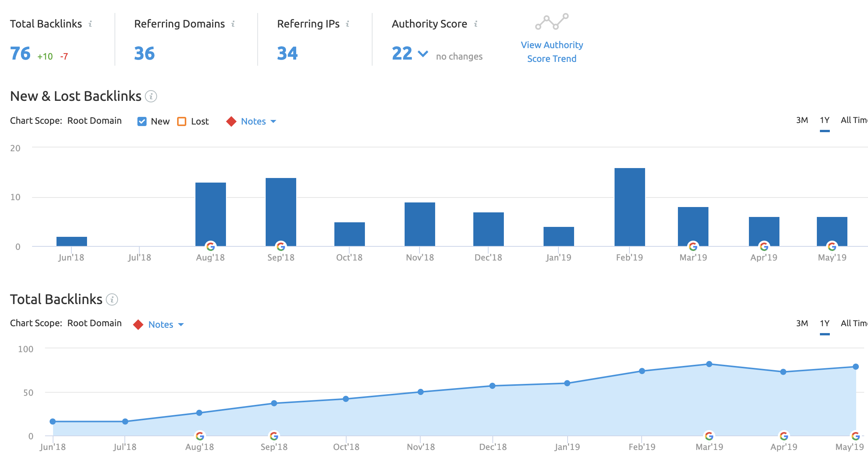
Task: Check the Lost backlinks checkbox
Action: [182, 121]
